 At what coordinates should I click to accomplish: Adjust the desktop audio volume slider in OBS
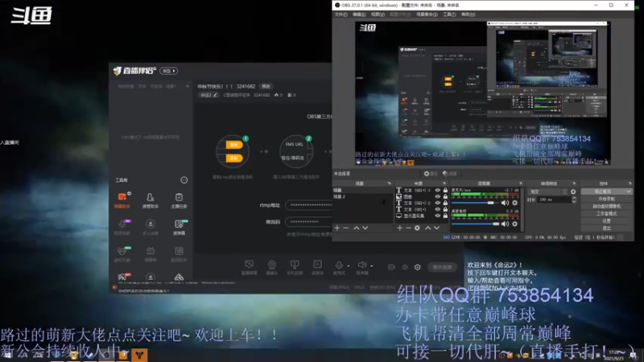tap(476, 224)
